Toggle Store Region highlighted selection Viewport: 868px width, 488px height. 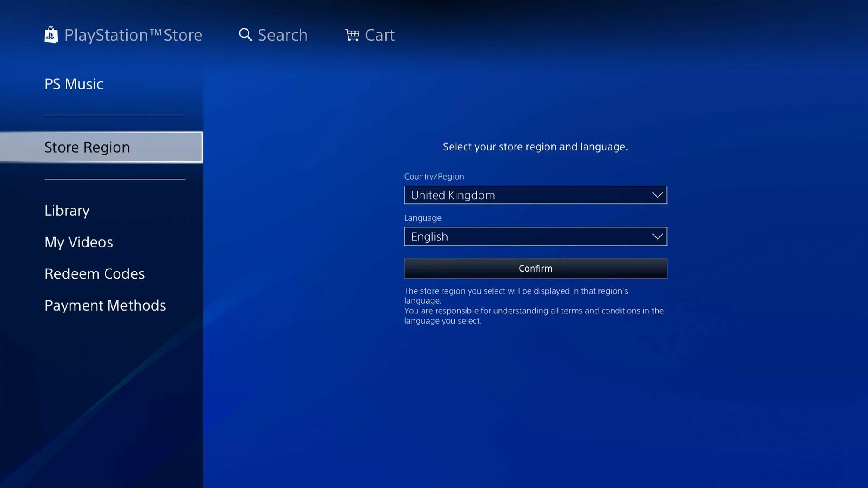pos(101,147)
